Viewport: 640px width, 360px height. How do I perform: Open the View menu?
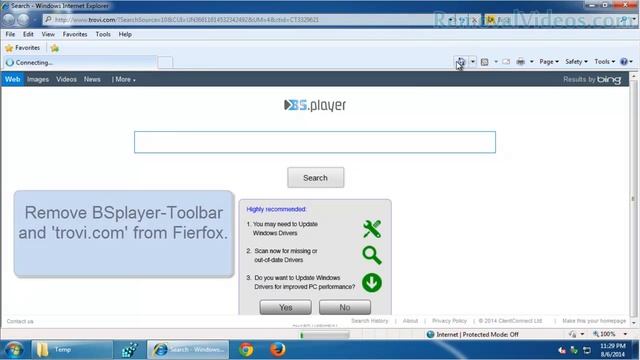[48, 34]
